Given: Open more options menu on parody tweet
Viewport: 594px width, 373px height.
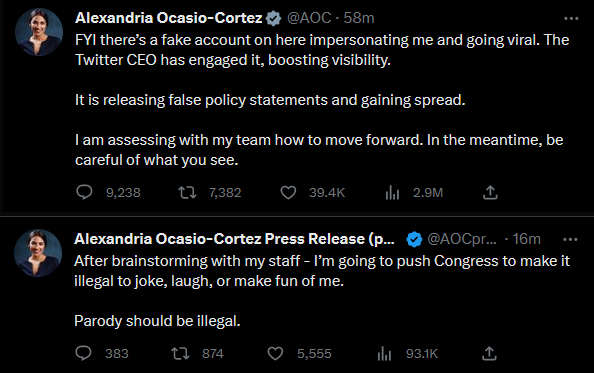Looking at the screenshot, I should tap(570, 239).
